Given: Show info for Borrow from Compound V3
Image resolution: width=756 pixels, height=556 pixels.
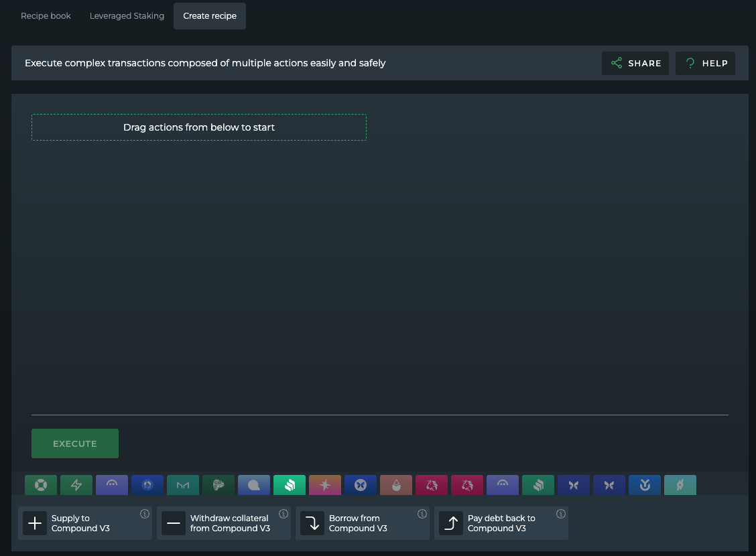Looking at the screenshot, I should [422, 514].
